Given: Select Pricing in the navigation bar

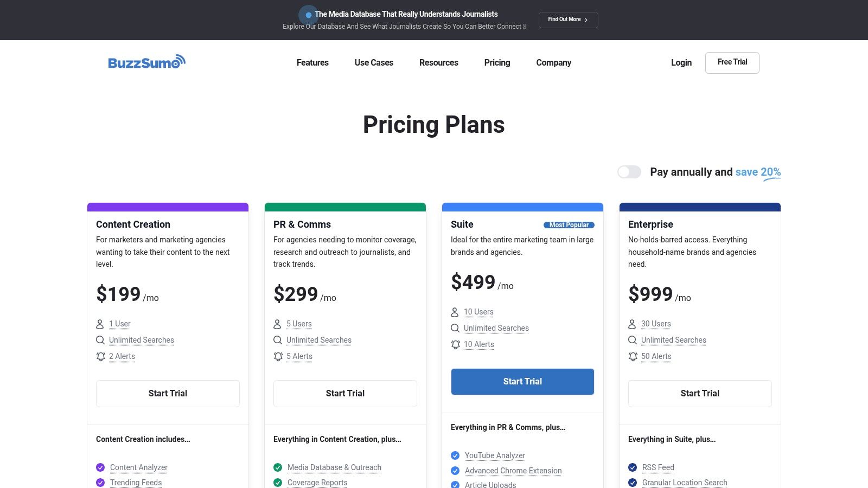Looking at the screenshot, I should tap(497, 62).
